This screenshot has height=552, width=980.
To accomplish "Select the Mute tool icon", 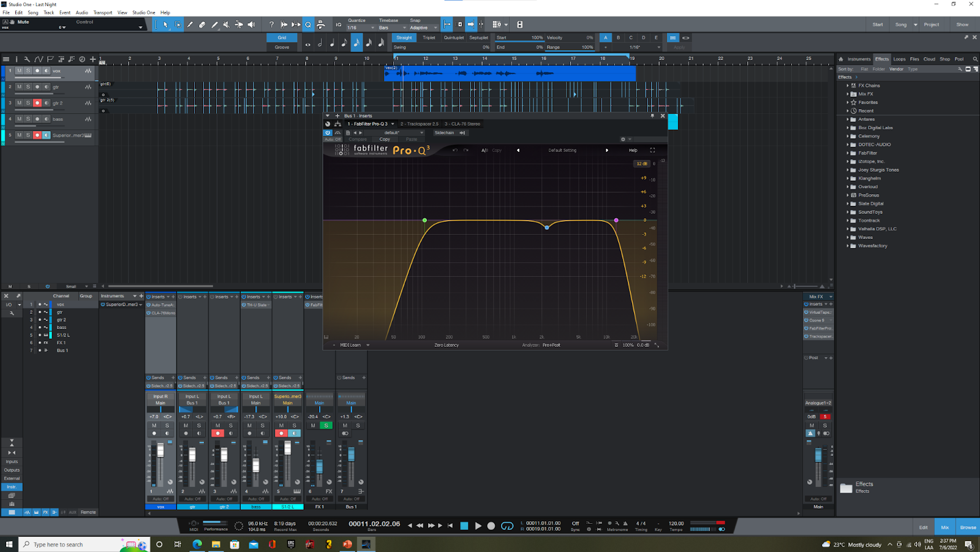I will pyautogui.click(x=227, y=25).
